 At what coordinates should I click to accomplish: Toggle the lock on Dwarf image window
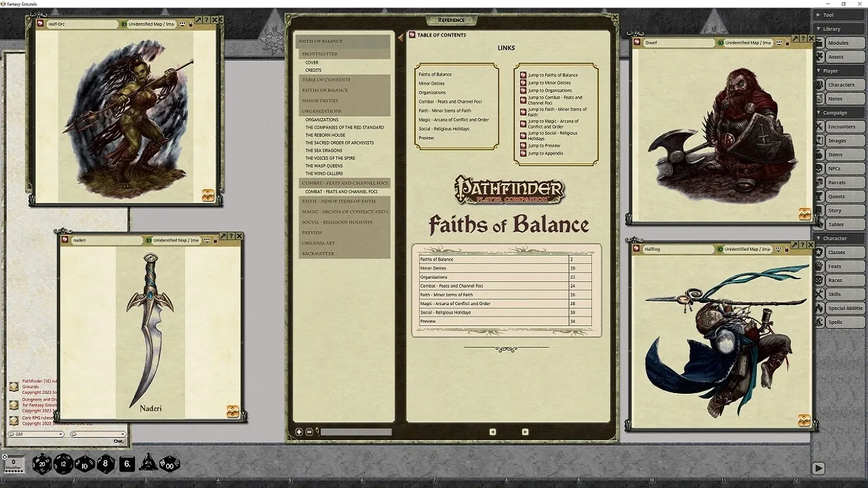[x=789, y=43]
